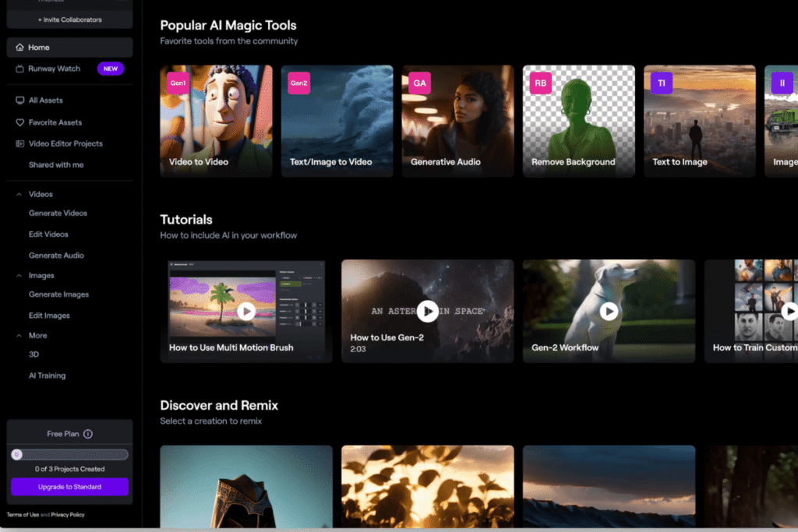The width and height of the screenshot is (798, 532).
Task: Remix the dark mountain sky creation thumbnail
Action: [x=609, y=487]
